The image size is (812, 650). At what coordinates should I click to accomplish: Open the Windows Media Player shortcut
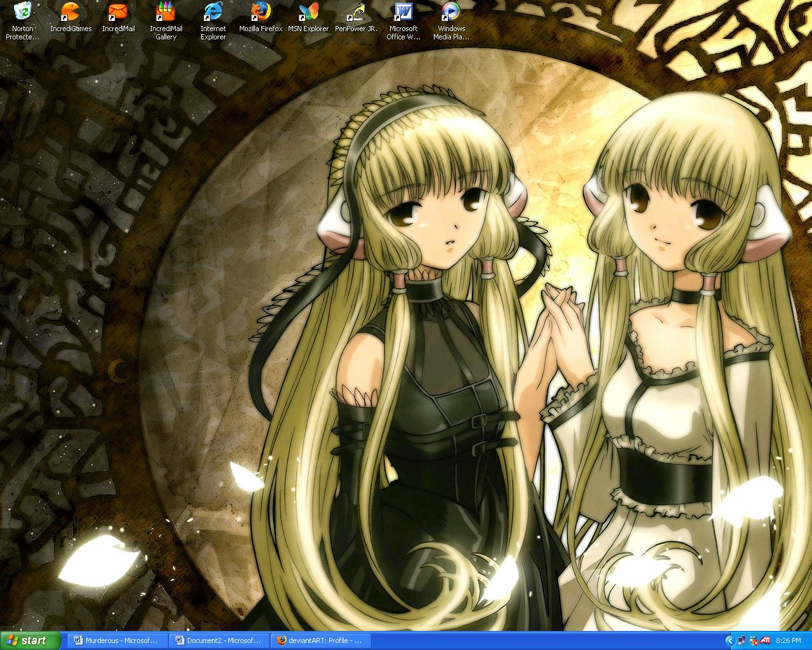coord(451,21)
